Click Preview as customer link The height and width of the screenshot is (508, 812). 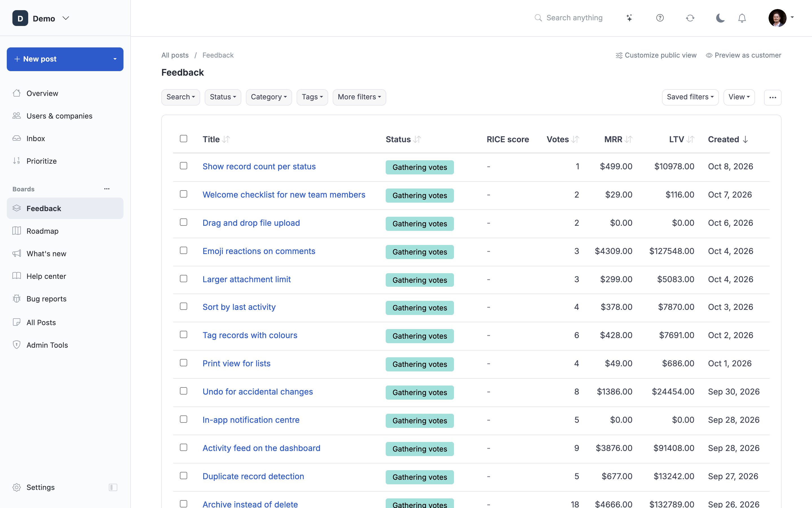[x=743, y=55]
